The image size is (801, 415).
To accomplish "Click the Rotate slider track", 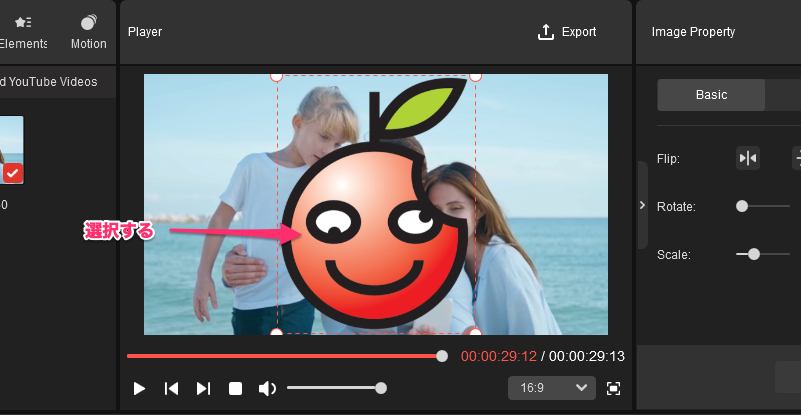I will coord(770,206).
